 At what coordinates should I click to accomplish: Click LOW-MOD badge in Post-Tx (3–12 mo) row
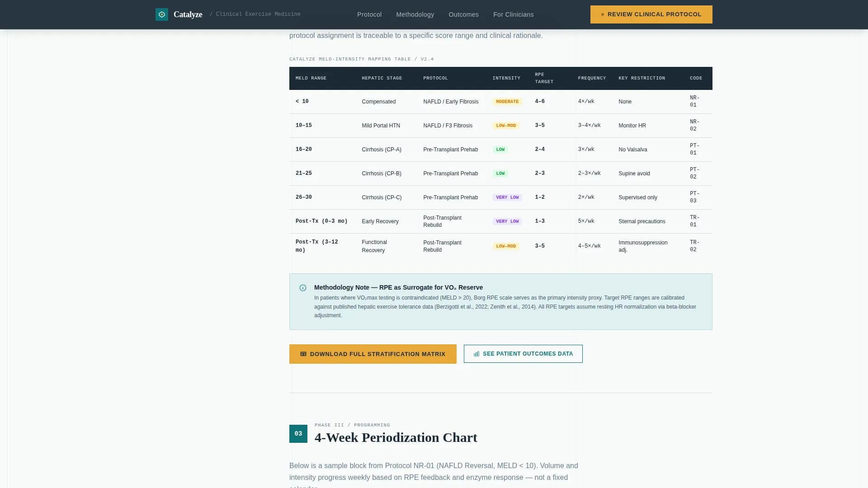[506, 246]
